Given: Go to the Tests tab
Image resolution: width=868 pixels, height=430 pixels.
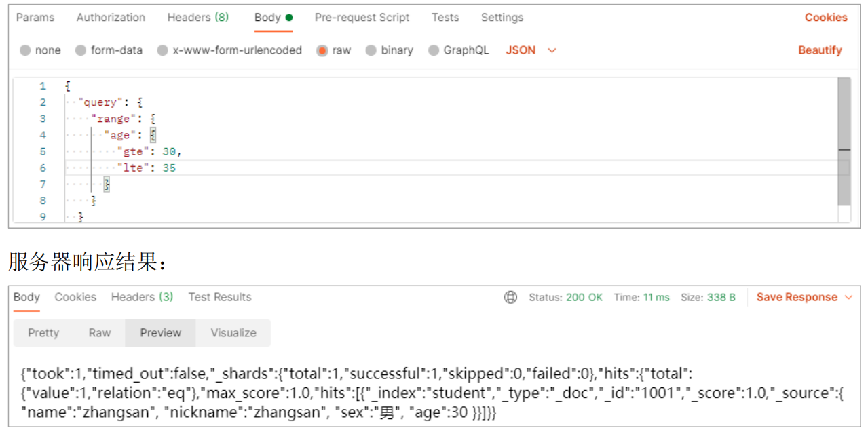Looking at the screenshot, I should point(445,18).
